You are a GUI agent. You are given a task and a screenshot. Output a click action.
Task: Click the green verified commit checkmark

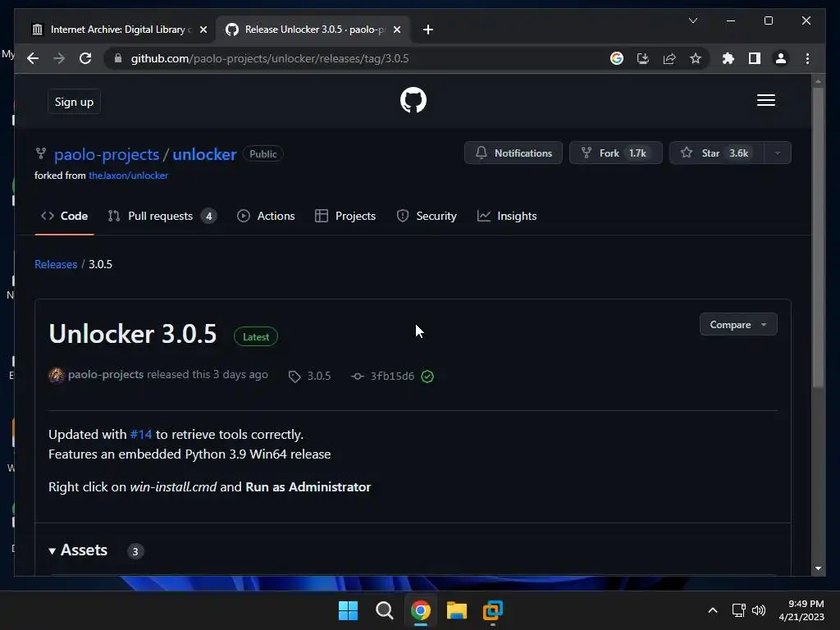click(427, 376)
